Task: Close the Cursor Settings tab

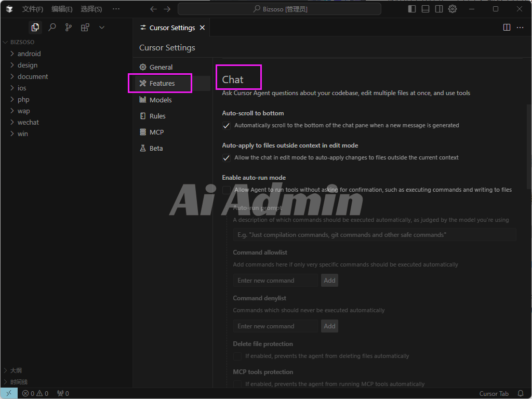Action: pos(202,28)
